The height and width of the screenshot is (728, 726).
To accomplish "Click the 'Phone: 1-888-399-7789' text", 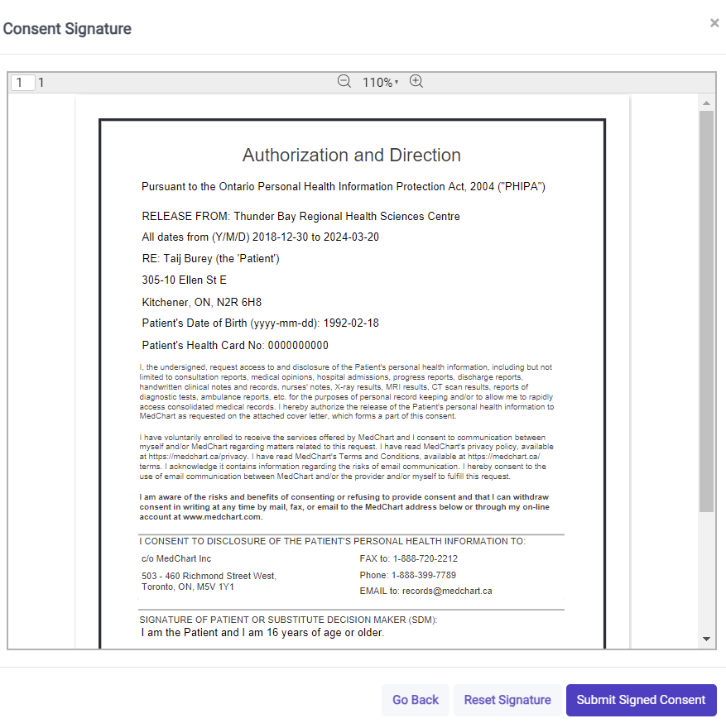I will click(x=408, y=575).
